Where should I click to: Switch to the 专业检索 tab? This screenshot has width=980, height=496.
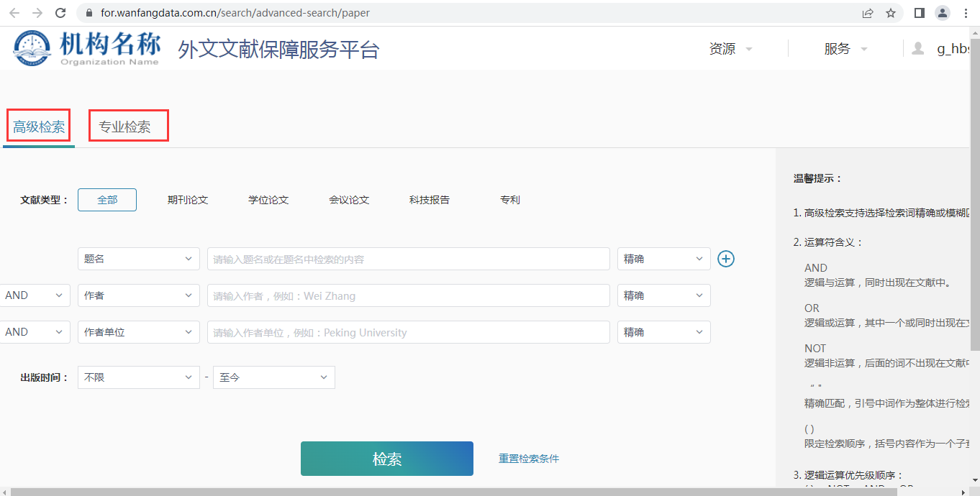(125, 127)
